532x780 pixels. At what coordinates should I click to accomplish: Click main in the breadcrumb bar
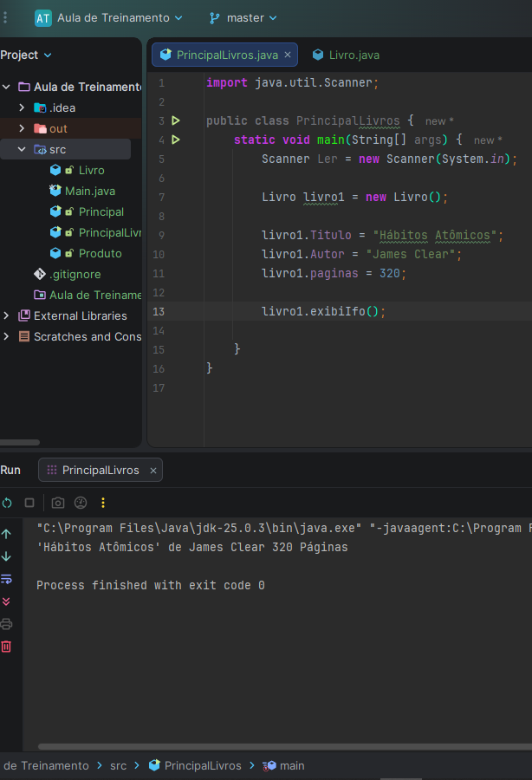[x=284, y=765]
